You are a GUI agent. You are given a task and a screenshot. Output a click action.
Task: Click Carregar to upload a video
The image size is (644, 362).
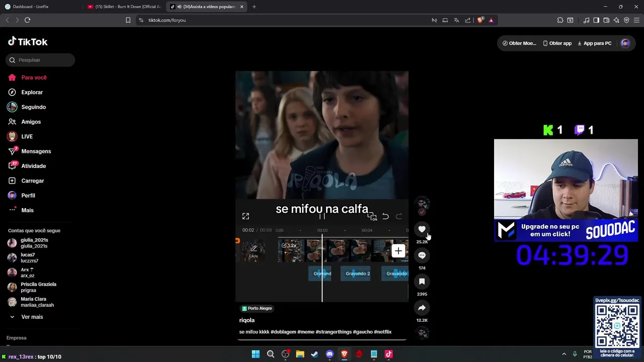click(x=32, y=180)
